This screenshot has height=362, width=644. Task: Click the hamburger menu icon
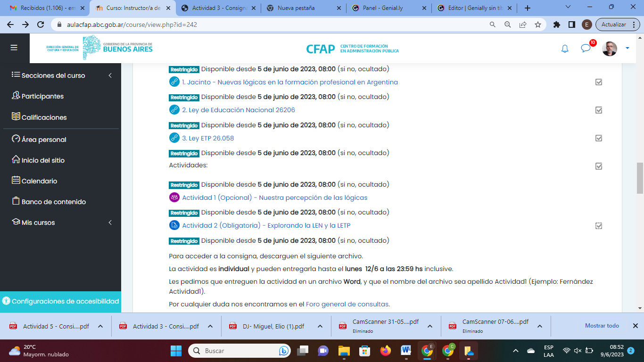click(14, 48)
